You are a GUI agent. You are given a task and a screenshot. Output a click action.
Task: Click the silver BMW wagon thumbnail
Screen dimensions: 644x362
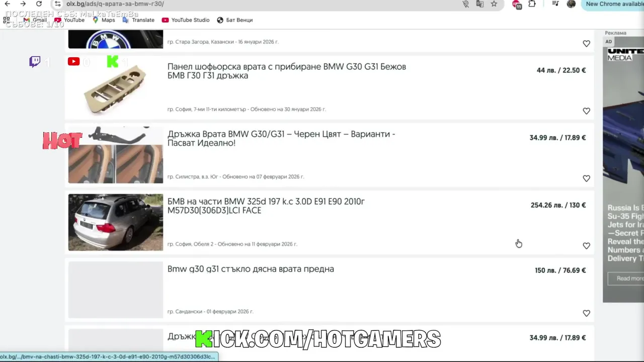tap(116, 222)
